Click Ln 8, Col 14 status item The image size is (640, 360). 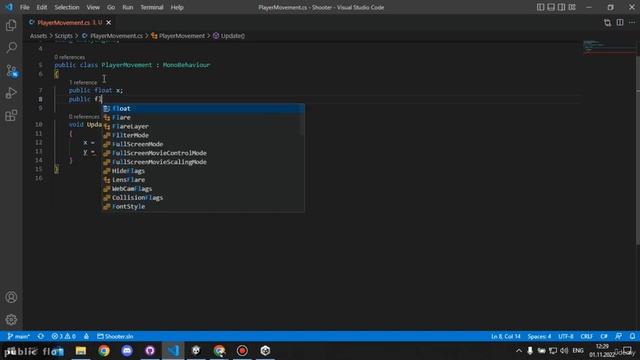506,336
